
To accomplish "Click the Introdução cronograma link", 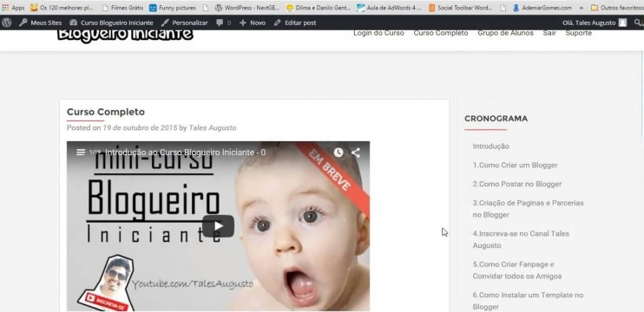I will coord(490,146).
